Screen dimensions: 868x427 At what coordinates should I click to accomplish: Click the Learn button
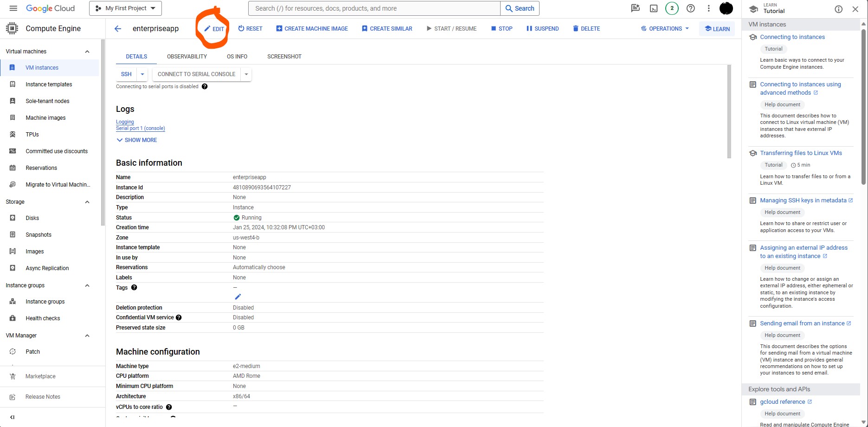(x=717, y=29)
